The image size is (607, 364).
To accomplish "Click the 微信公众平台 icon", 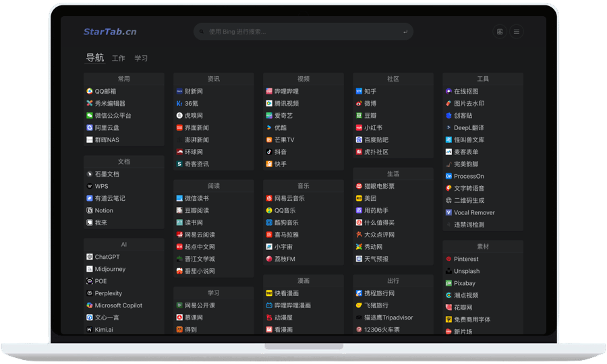I will click(x=90, y=115).
